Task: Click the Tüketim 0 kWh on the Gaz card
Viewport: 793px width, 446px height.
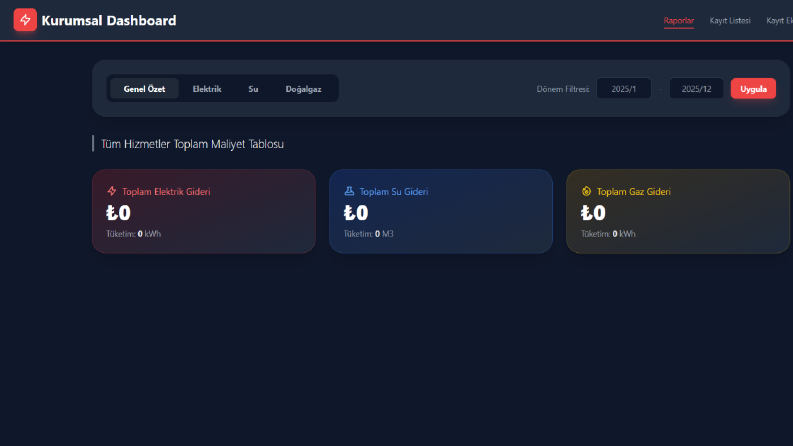Action: 608,234
